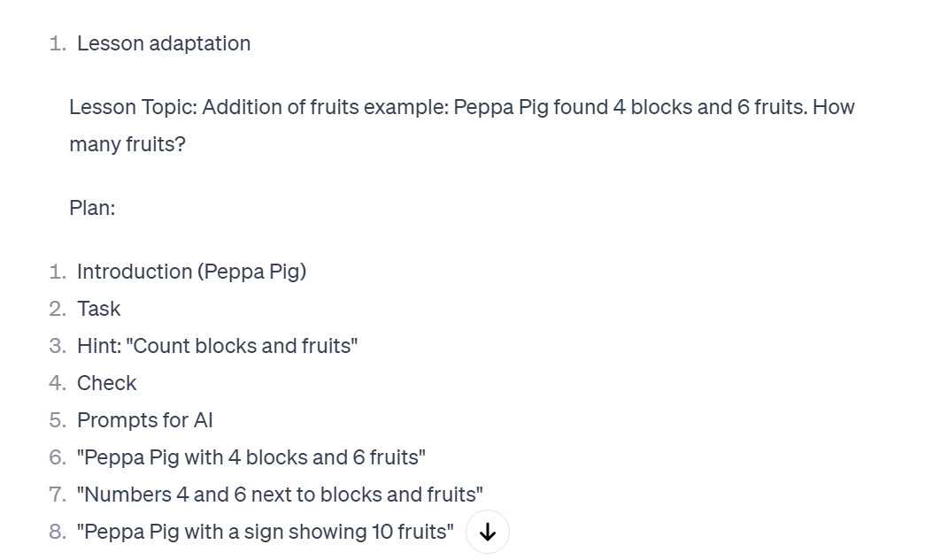Select the "Check" list item

(x=106, y=383)
